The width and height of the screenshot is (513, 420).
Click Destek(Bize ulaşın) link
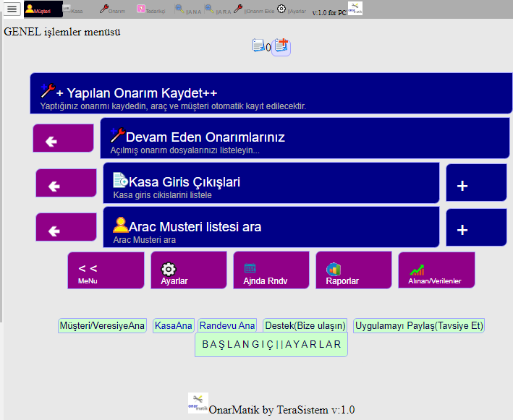(x=305, y=325)
